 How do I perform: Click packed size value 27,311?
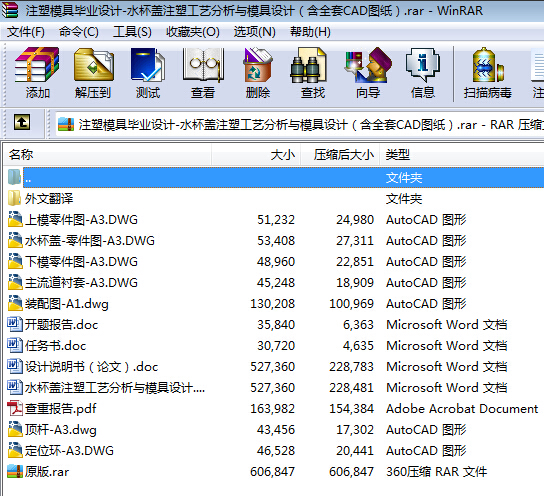coord(355,241)
